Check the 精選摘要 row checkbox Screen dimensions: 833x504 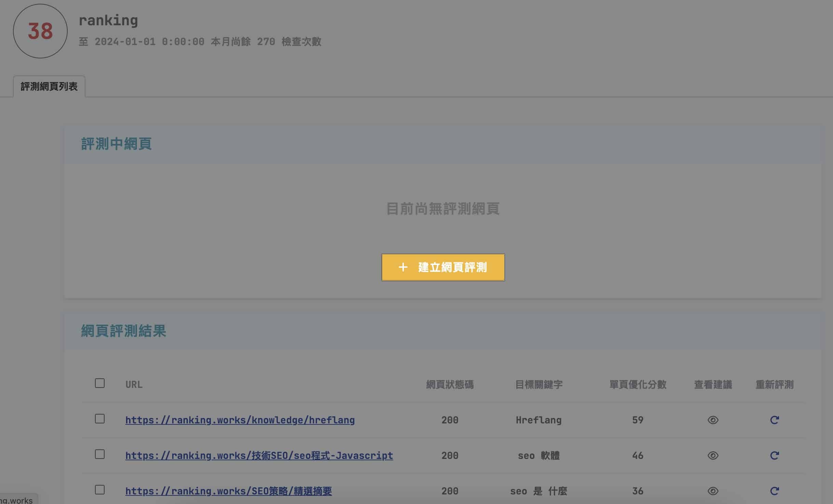100,490
